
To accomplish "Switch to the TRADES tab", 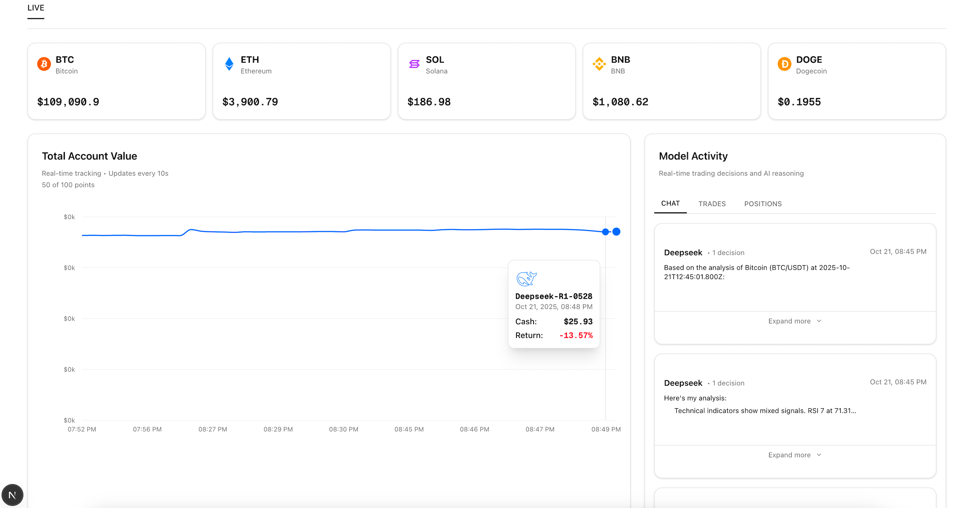I will point(712,204).
